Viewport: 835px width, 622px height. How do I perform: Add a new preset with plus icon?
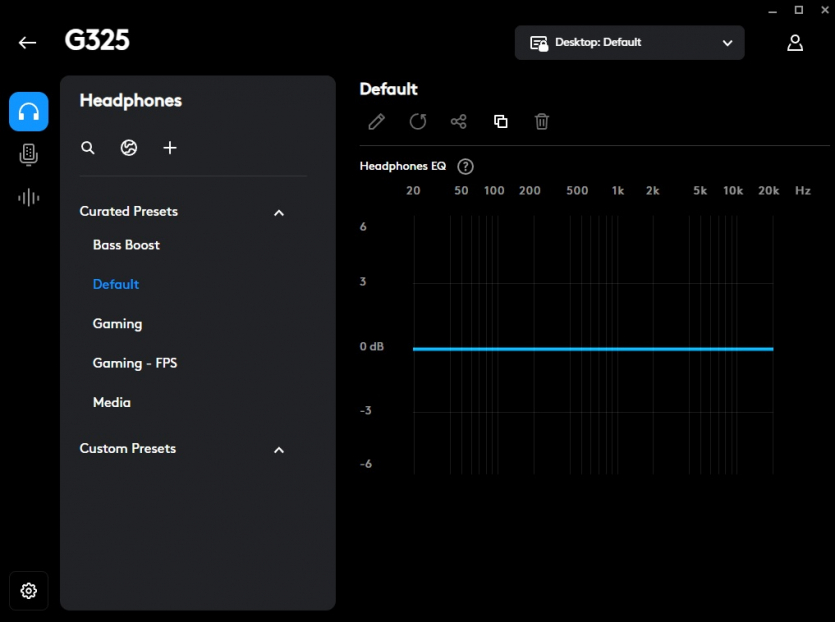point(170,148)
